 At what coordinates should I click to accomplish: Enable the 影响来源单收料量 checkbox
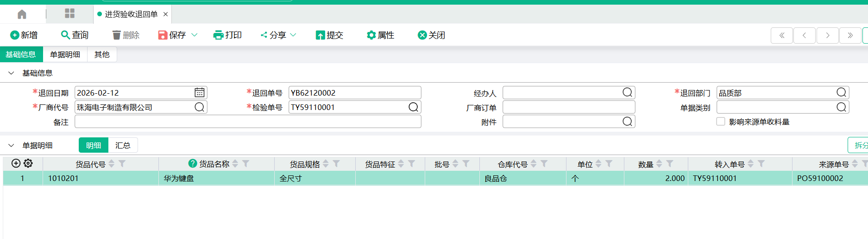click(x=721, y=122)
